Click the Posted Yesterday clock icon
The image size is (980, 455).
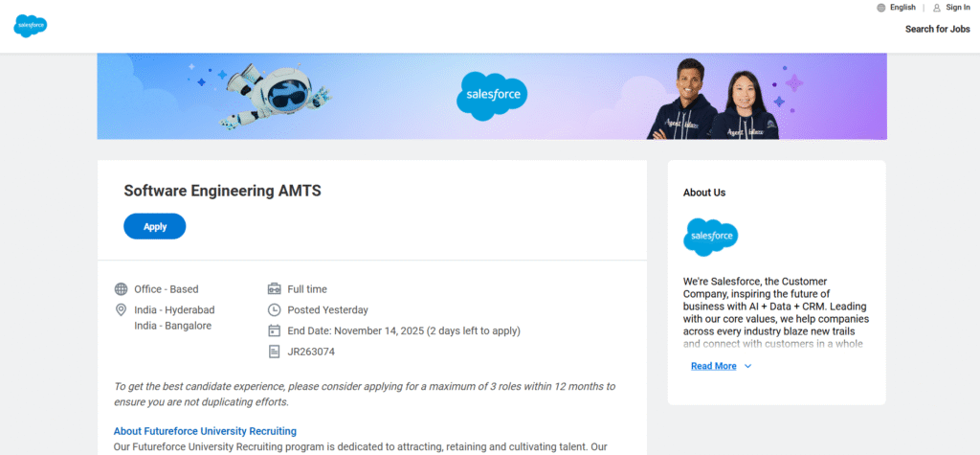click(x=275, y=310)
